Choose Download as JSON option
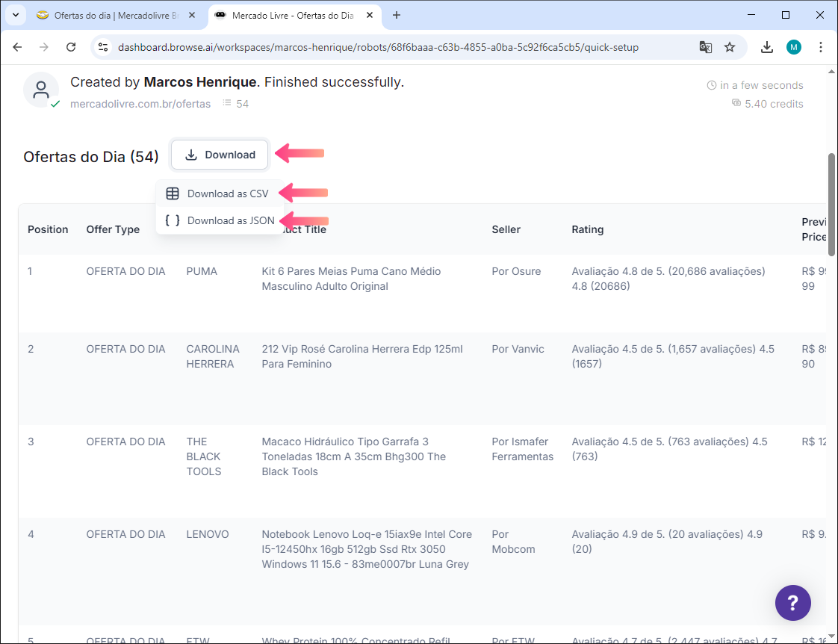Image resolution: width=838 pixels, height=644 pixels. (220, 220)
